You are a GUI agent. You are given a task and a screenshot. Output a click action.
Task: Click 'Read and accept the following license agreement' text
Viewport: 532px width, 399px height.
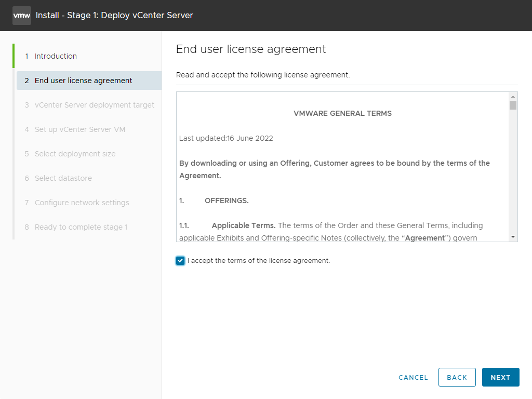(262, 75)
